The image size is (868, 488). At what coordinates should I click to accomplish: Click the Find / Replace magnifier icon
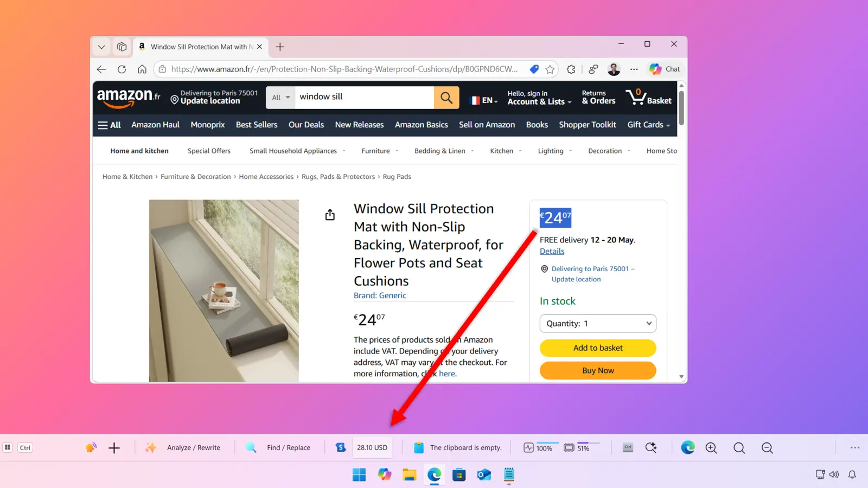251,448
